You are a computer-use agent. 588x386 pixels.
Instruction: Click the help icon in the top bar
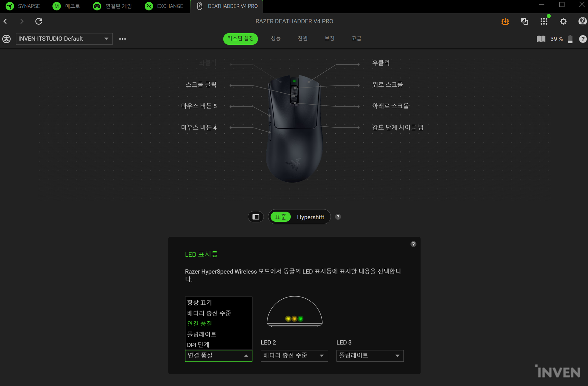pos(582,21)
